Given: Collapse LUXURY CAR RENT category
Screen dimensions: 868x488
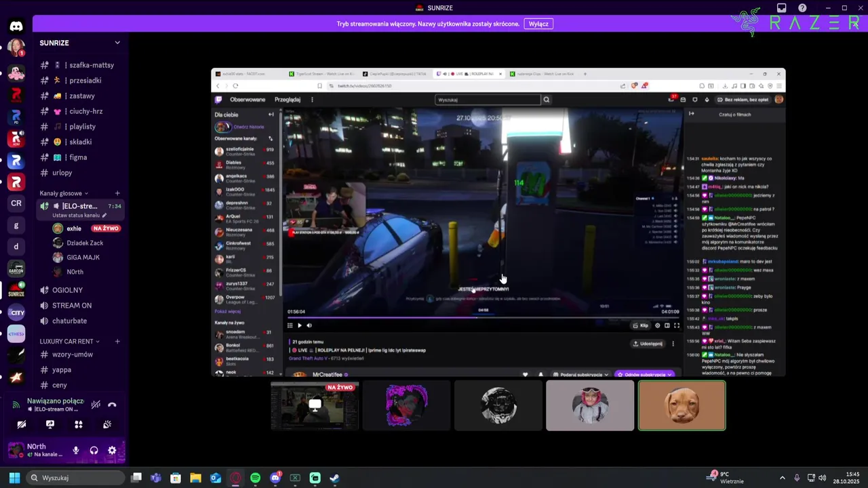Looking at the screenshot, I should 70,341.
